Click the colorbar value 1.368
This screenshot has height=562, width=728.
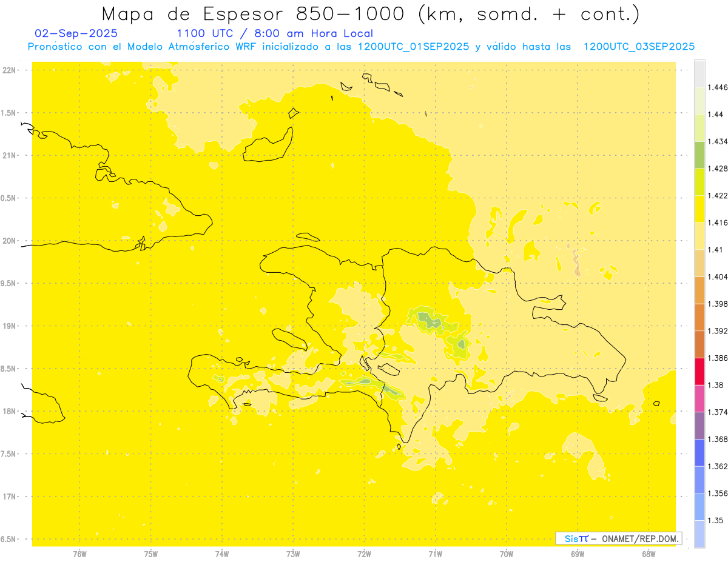(718, 439)
